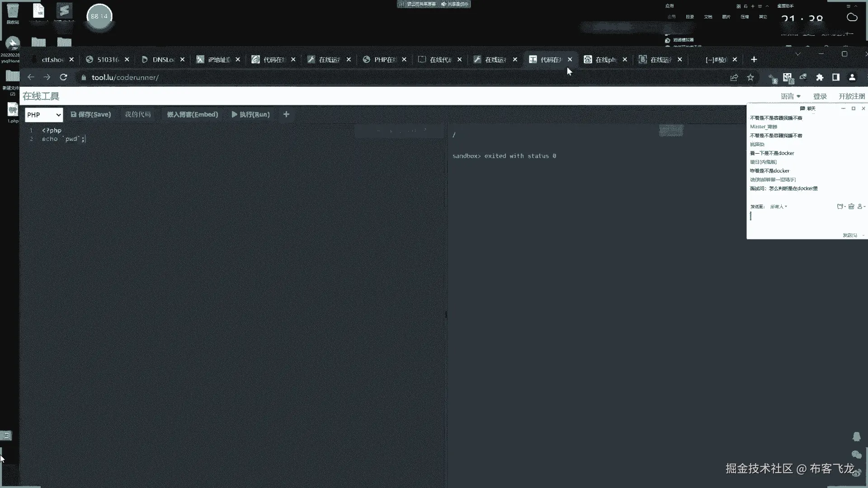Switch to the DNSLog tab
The height and width of the screenshot is (488, 868).
click(x=163, y=60)
